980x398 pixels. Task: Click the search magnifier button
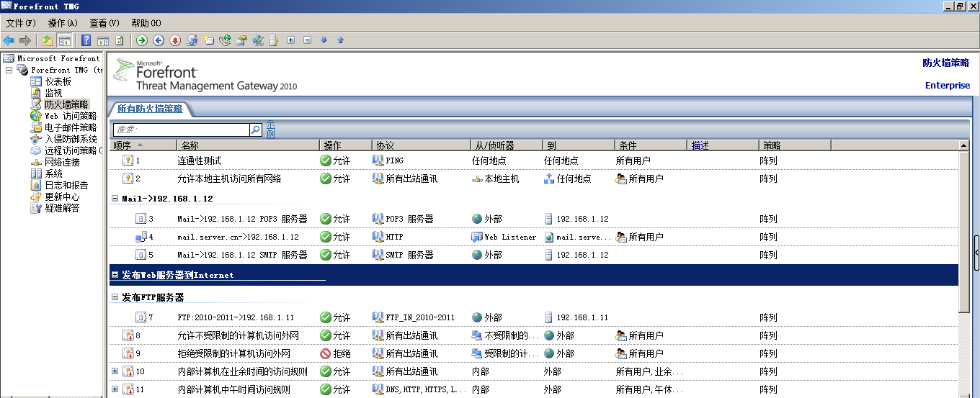tap(255, 130)
